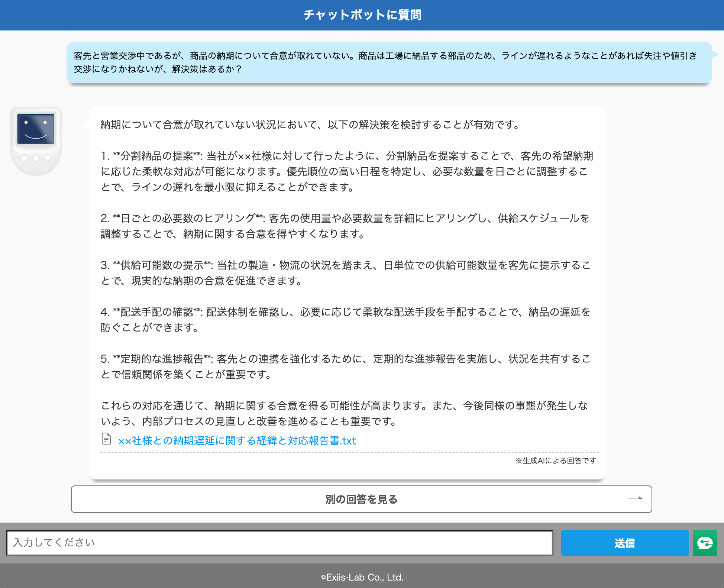
Task: Click the answer's opening sentence about 納期
Action: [x=310, y=125]
